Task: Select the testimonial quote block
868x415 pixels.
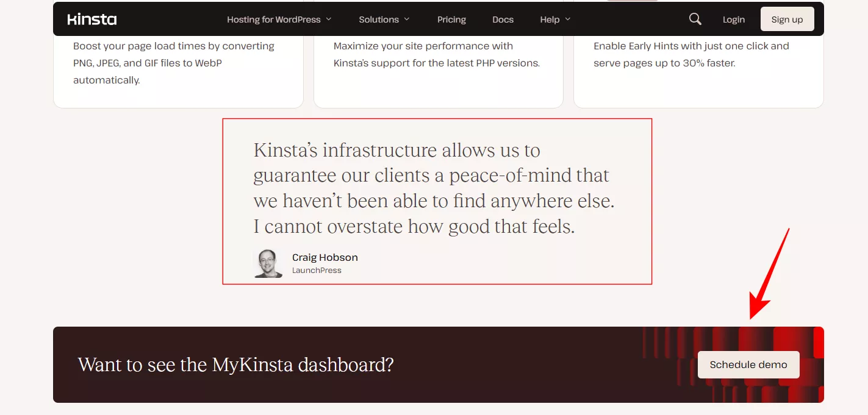Action: click(x=437, y=201)
